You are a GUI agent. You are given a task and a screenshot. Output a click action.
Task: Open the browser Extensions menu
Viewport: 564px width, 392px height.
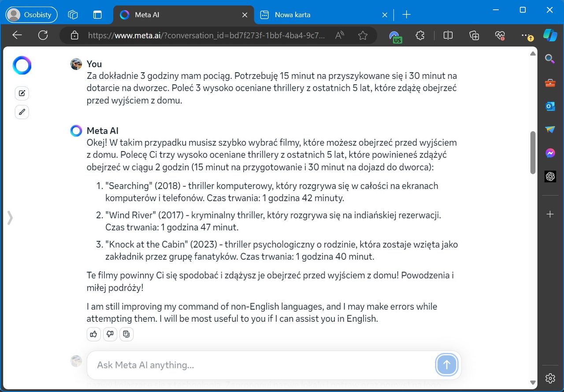point(420,35)
